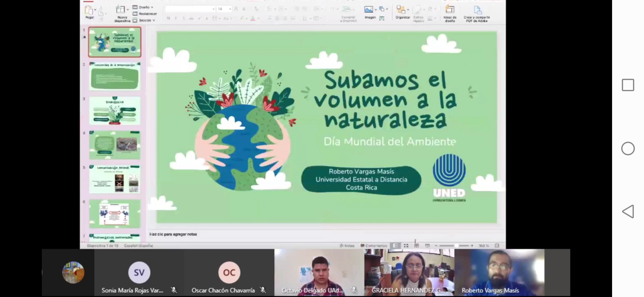The image size is (644, 297).
Task: Toggle the Notas pane
Action: [x=347, y=246]
